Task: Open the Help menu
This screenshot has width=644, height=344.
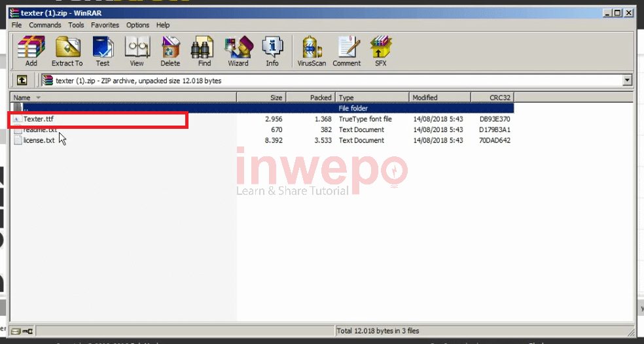Action: tap(163, 25)
